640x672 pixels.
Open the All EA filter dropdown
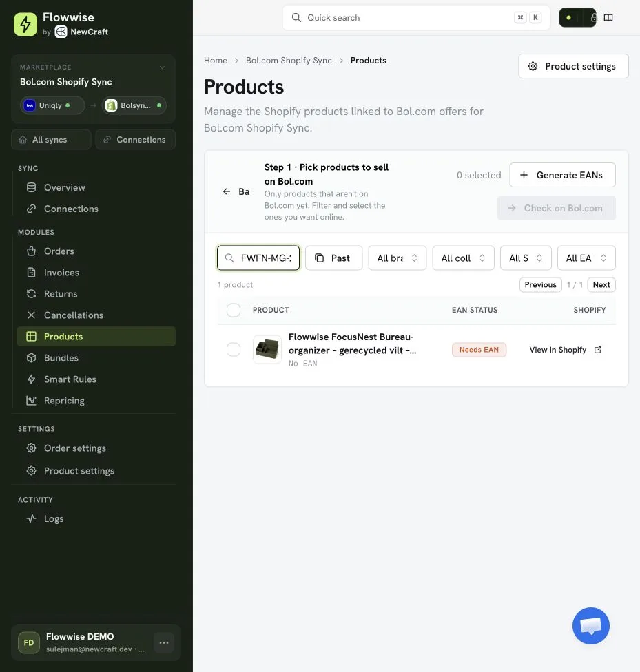586,258
